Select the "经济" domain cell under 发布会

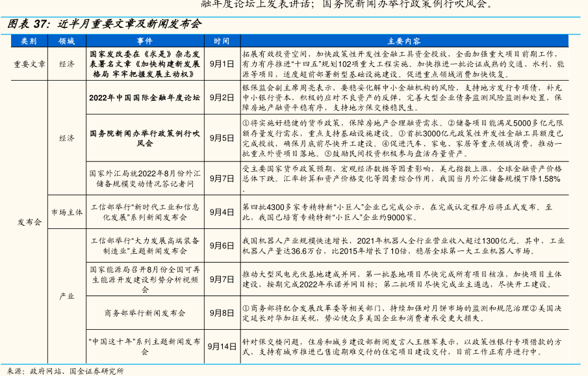pyautogui.click(x=67, y=138)
